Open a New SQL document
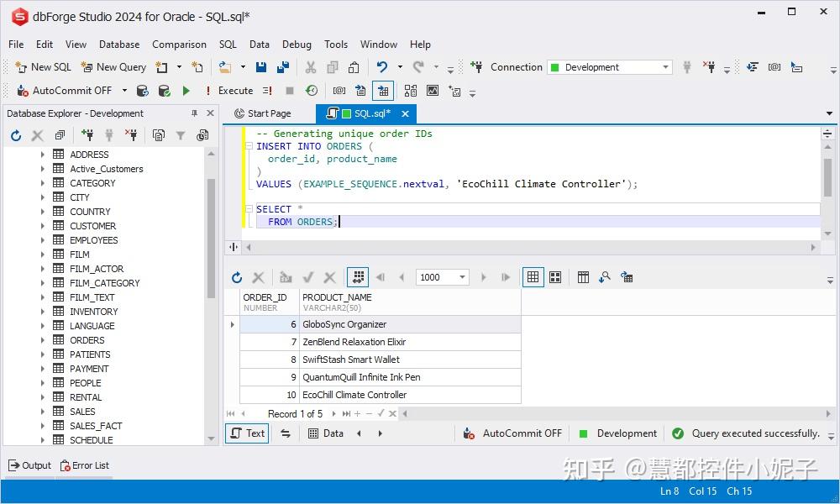Screen dimensions: 840x504 [42, 66]
